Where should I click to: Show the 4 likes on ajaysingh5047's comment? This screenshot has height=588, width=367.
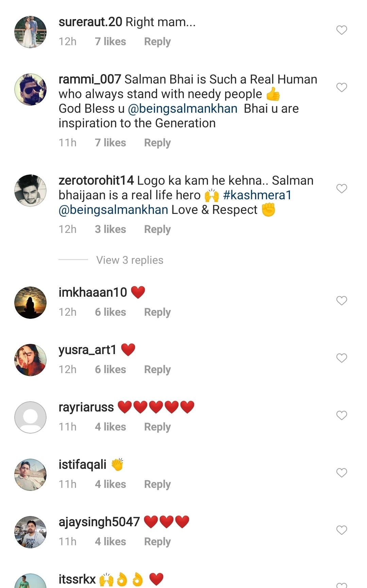point(110,541)
